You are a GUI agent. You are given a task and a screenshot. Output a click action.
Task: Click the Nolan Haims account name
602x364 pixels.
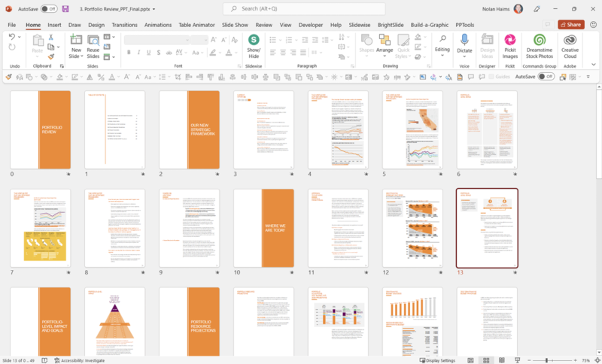point(496,9)
